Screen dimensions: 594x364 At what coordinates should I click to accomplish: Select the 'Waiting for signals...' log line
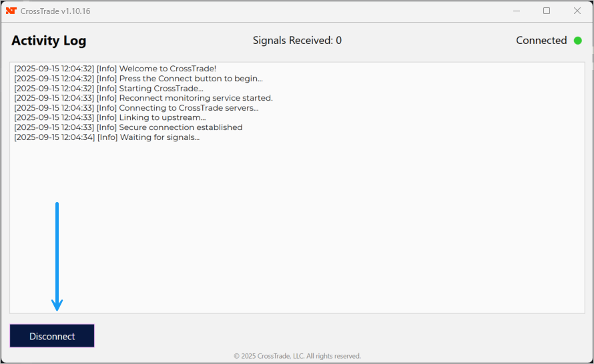click(107, 137)
